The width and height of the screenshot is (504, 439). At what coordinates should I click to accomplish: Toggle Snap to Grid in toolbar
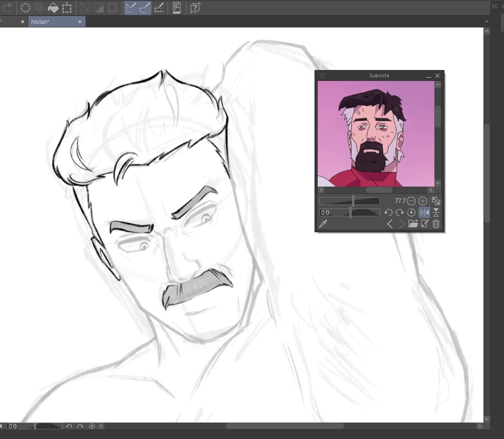point(159,7)
